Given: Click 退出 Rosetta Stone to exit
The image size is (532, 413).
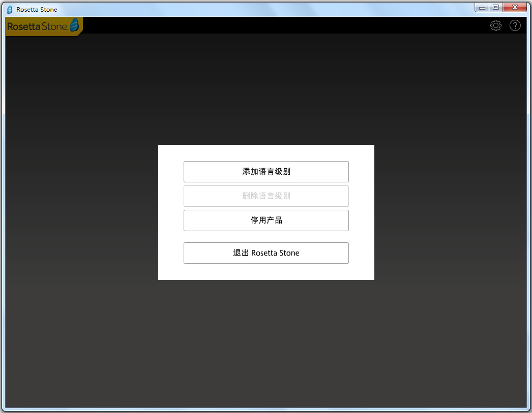Looking at the screenshot, I should coord(265,253).
